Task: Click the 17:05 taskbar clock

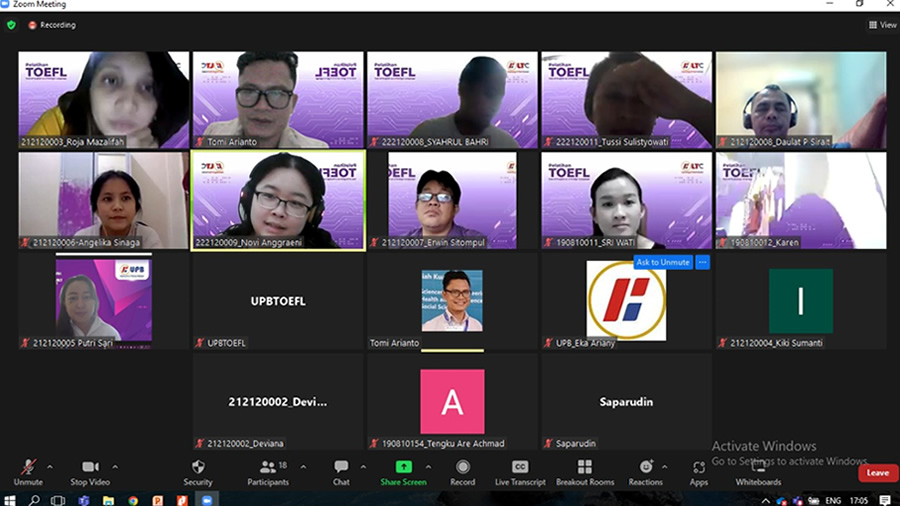Action: 859,501
